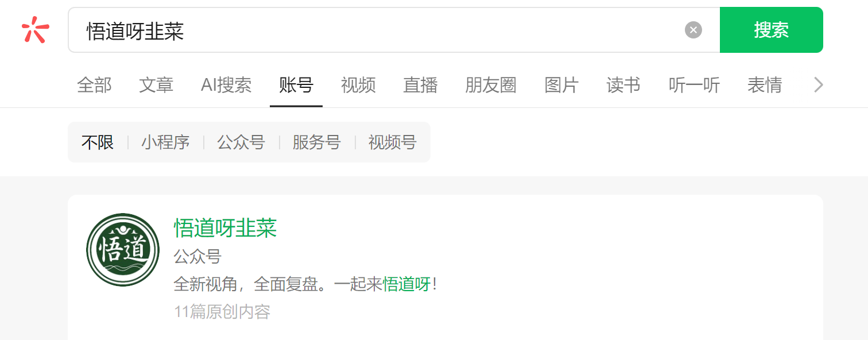The image size is (868, 340).
Task: Click the green 搜索 button
Action: [x=771, y=30]
